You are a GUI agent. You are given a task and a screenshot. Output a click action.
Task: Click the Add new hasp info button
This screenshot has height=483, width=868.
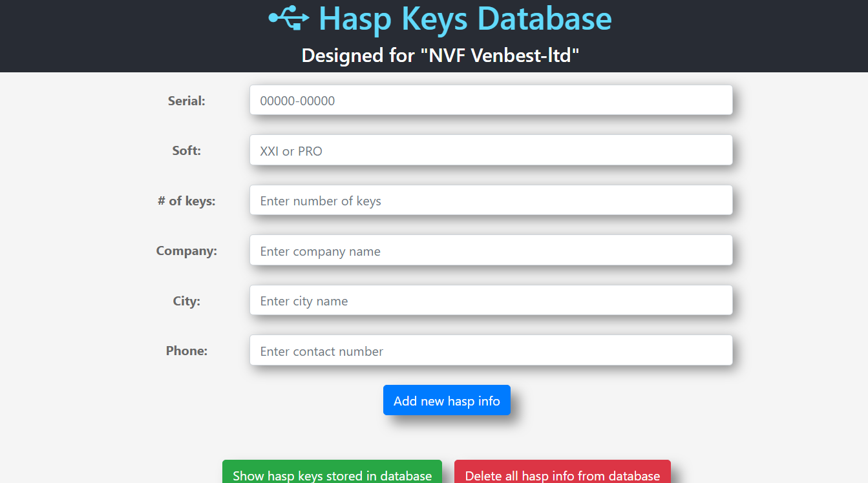447,400
